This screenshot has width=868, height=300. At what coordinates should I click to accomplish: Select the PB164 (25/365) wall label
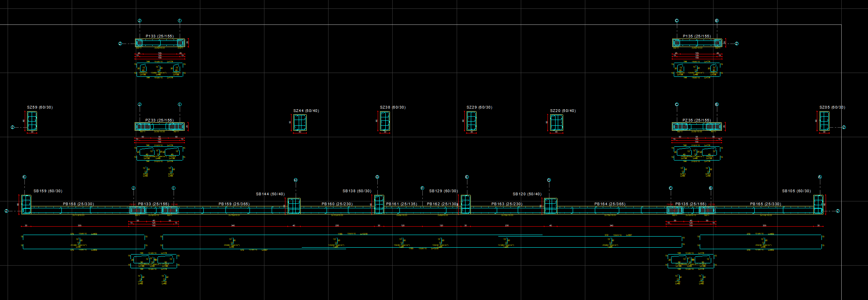(610, 204)
